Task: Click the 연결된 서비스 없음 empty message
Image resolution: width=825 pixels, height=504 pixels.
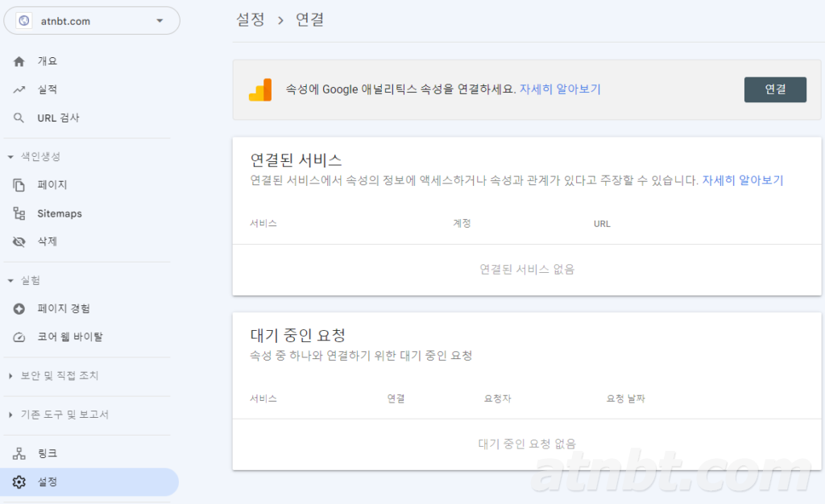Action: [527, 269]
